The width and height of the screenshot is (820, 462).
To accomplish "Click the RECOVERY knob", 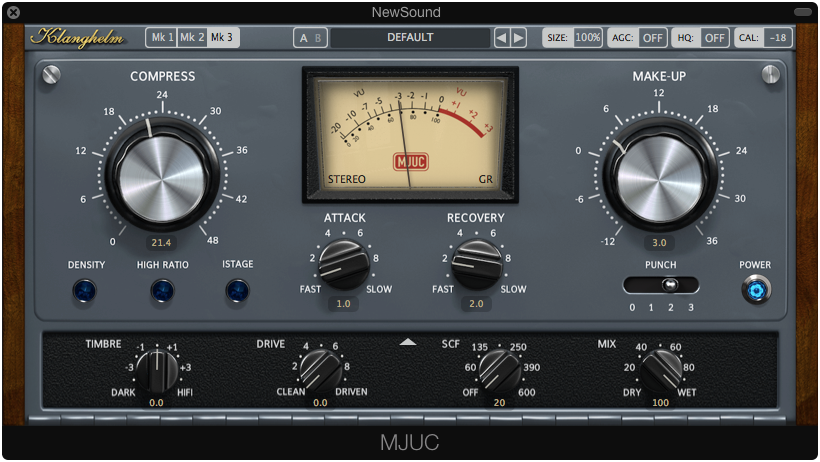I will (x=476, y=264).
